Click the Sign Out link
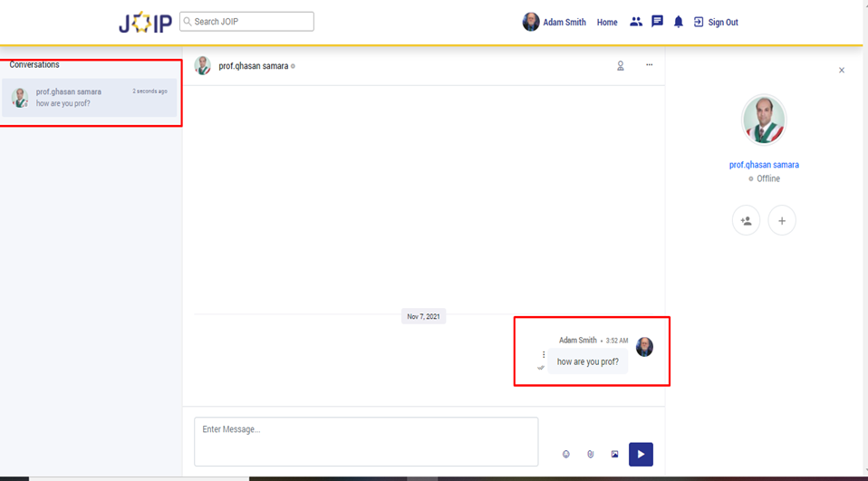 click(723, 22)
